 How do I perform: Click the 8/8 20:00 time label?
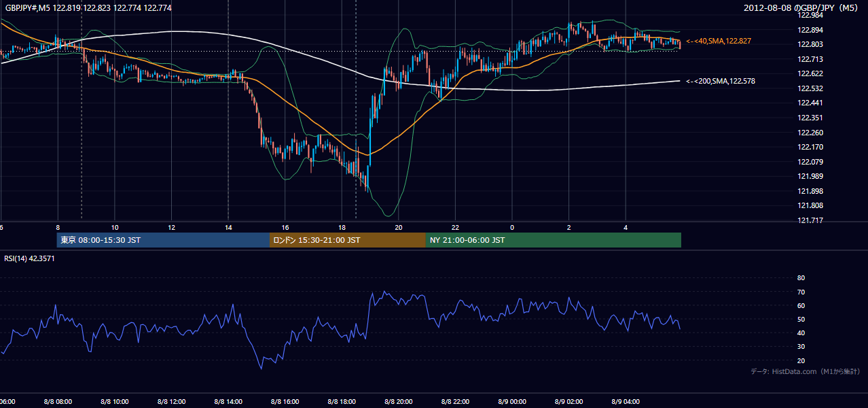[x=399, y=401]
